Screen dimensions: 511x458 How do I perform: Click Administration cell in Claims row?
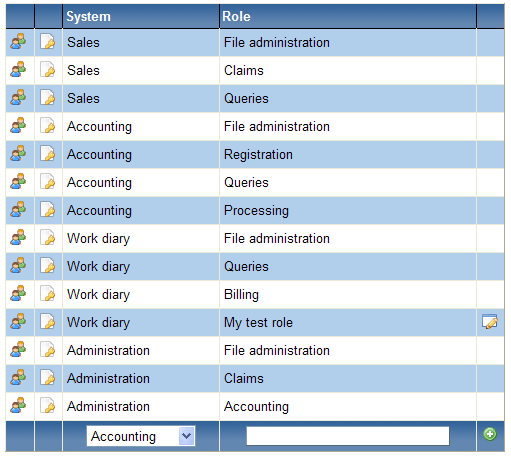pyautogui.click(x=141, y=378)
